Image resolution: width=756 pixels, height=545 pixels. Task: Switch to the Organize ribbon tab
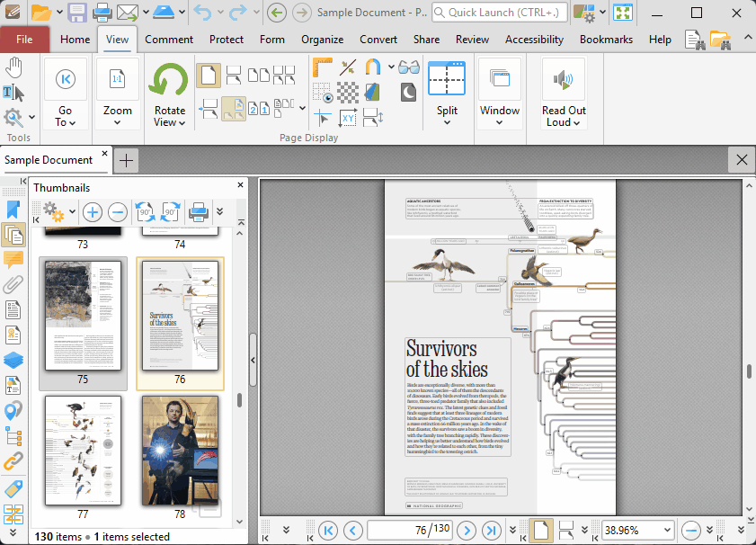(x=322, y=40)
